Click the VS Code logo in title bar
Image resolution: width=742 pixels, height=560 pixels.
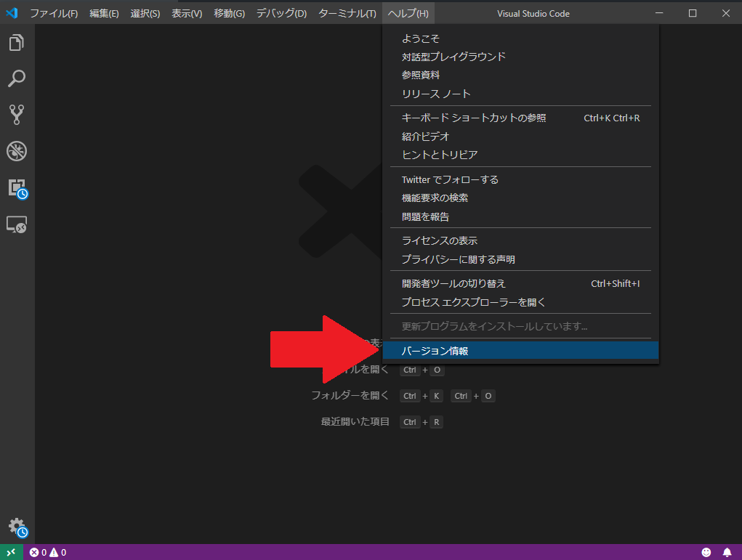[12, 13]
